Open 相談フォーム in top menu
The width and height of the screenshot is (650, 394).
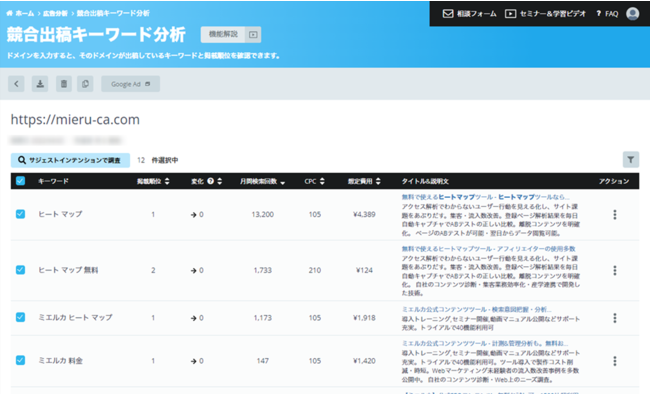469,14
